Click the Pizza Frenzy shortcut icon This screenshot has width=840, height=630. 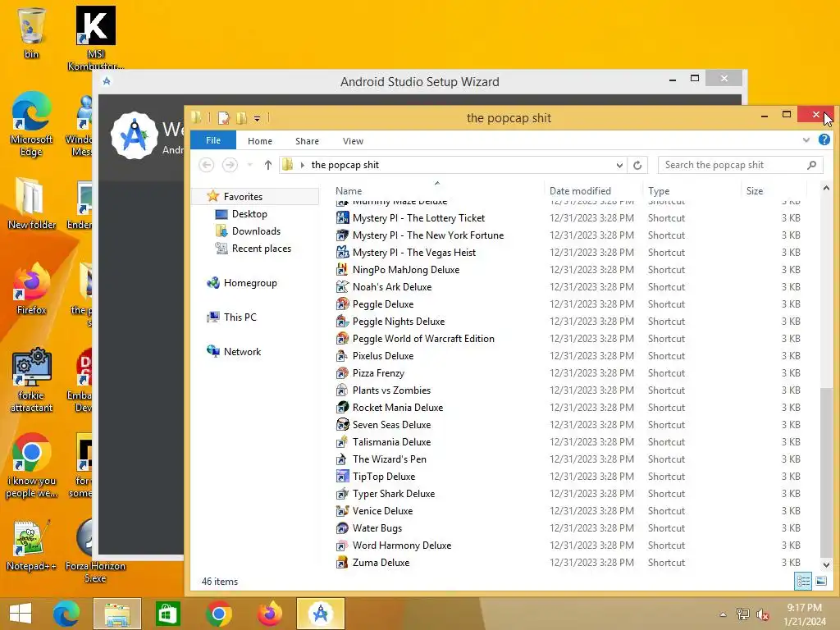coord(342,373)
